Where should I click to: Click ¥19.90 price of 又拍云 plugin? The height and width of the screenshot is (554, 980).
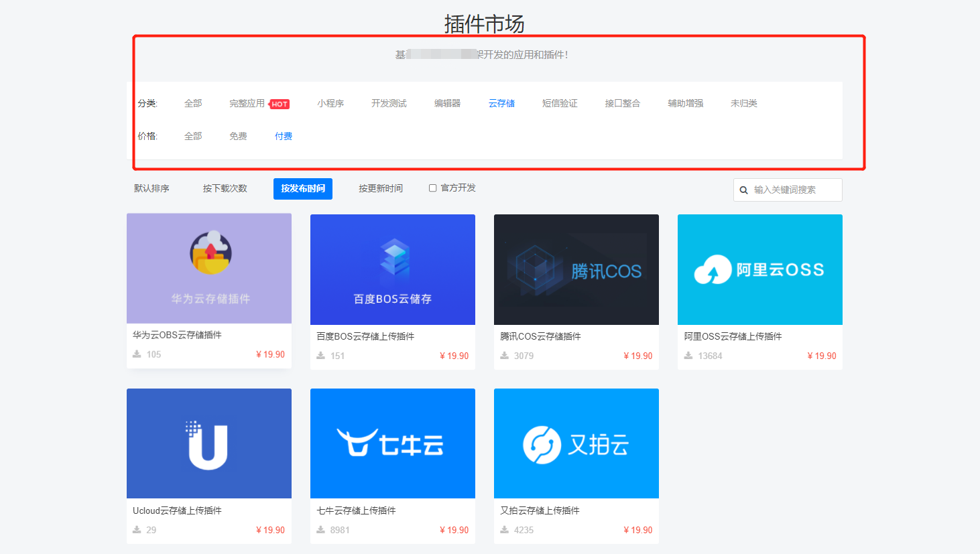click(637, 530)
